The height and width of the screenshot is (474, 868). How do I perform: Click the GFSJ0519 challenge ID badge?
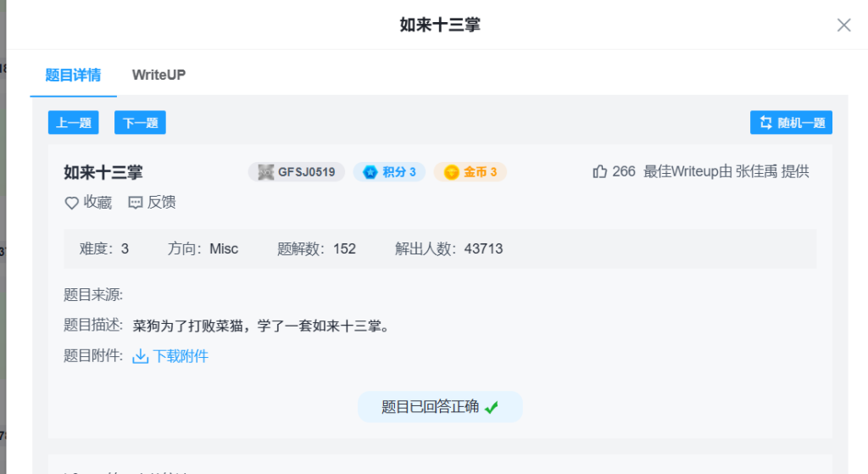click(297, 172)
